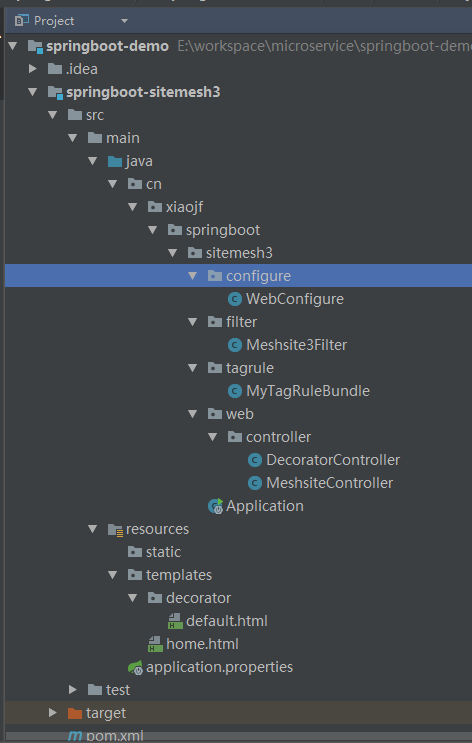This screenshot has height=743, width=472.
Task: Click the application.properties Spring icon
Action: coord(136,667)
